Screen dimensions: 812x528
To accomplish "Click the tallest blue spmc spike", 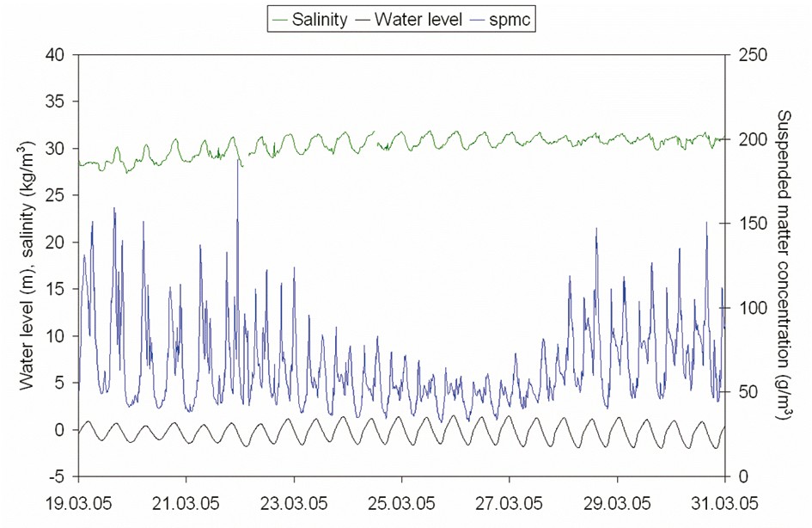I will click(237, 163).
